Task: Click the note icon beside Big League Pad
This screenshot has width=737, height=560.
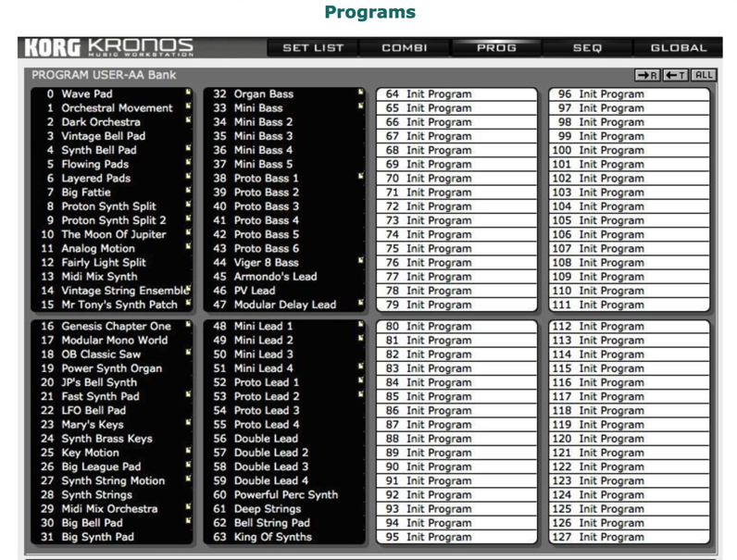Action: 189,465
